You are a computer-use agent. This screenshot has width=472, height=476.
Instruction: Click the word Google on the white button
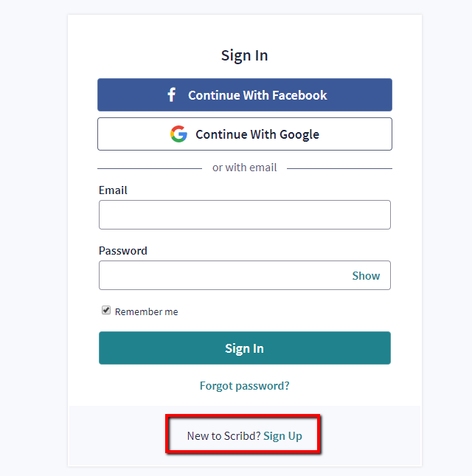298,134
